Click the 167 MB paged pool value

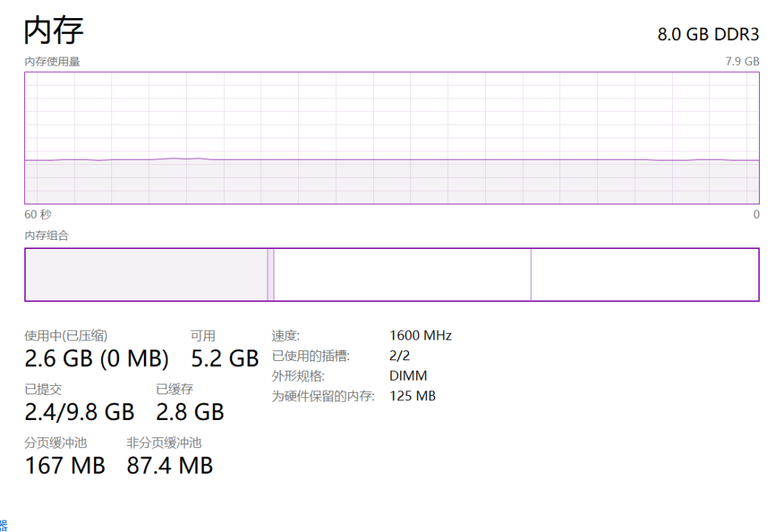click(65, 465)
